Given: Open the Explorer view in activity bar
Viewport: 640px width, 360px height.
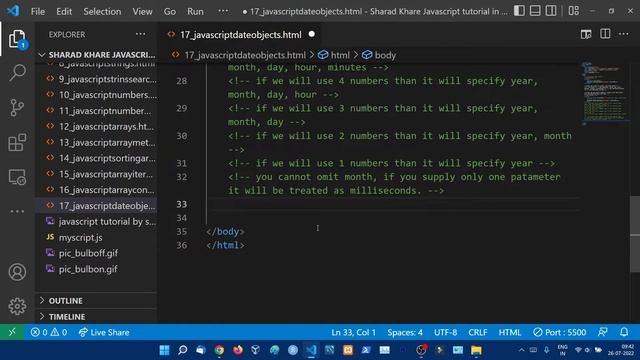Looking at the screenshot, I should (x=17, y=39).
